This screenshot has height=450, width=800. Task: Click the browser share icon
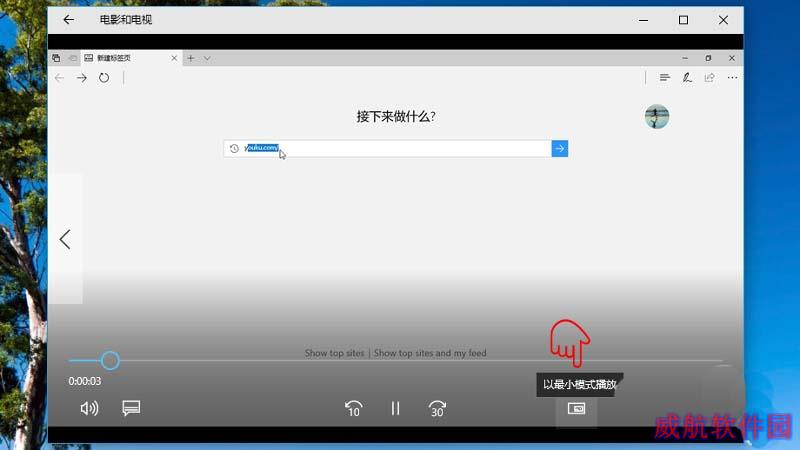(x=709, y=78)
